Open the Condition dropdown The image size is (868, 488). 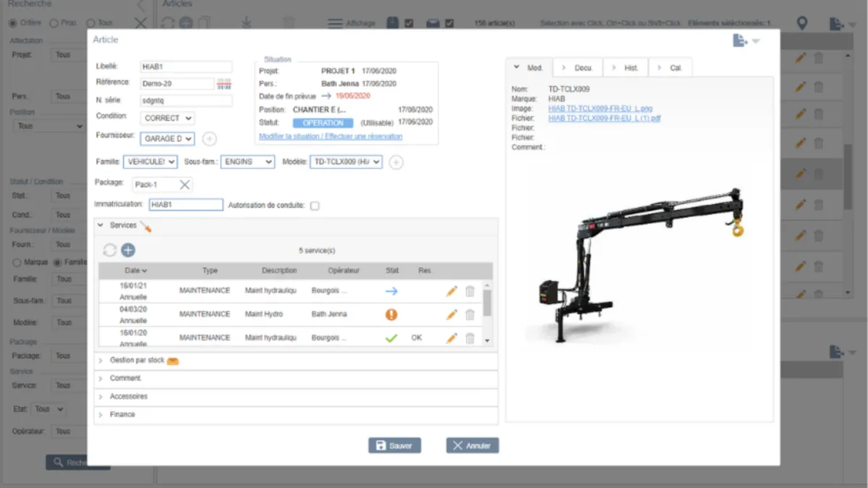167,118
